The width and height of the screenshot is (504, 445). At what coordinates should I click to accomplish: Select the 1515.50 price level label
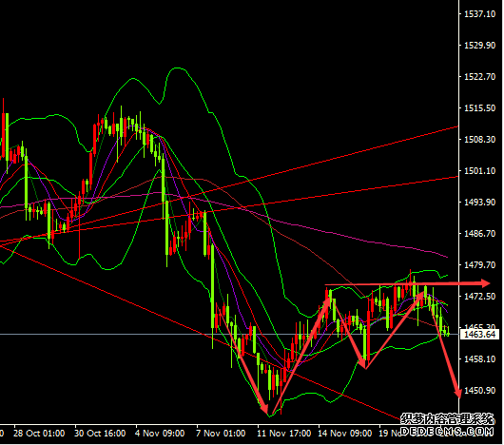[x=480, y=108]
